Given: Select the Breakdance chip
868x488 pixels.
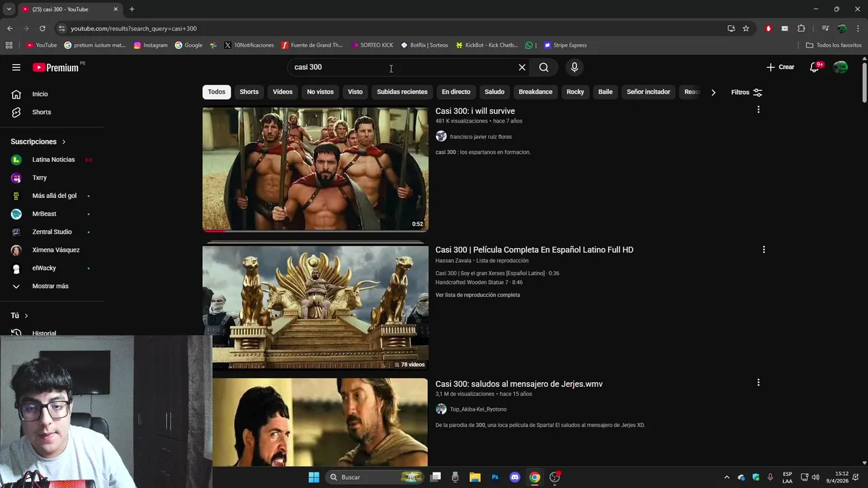Looking at the screenshot, I should 536,92.
